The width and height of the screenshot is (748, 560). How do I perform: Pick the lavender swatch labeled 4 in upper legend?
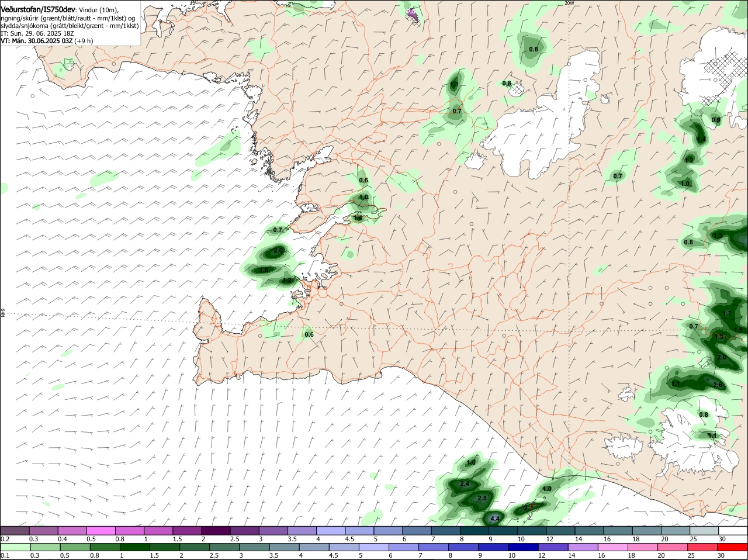(x=331, y=531)
